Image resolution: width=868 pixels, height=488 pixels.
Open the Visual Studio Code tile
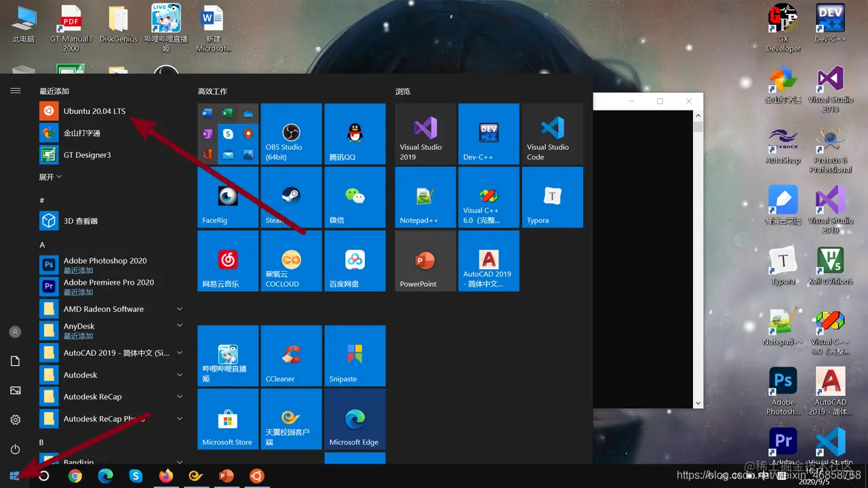[x=553, y=134]
